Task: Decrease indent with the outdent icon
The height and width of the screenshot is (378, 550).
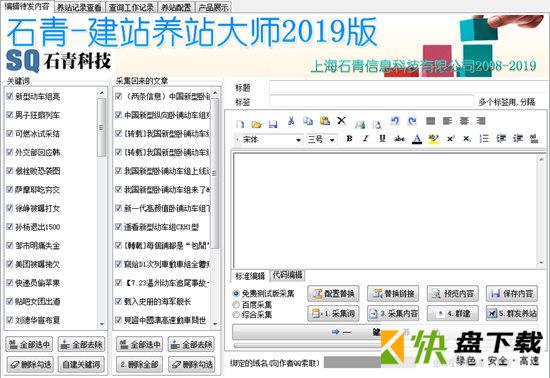Action: tap(501, 139)
